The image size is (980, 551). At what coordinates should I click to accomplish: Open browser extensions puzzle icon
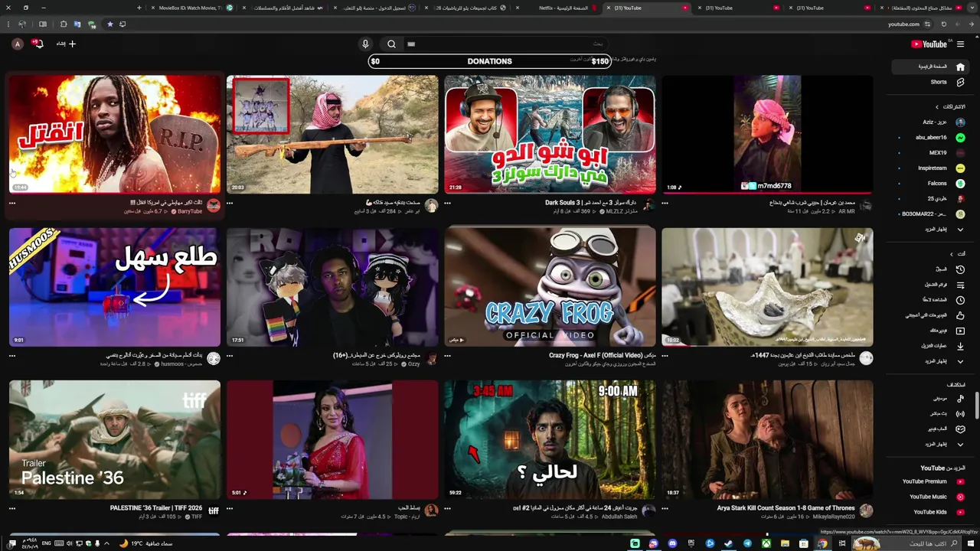[x=64, y=24]
